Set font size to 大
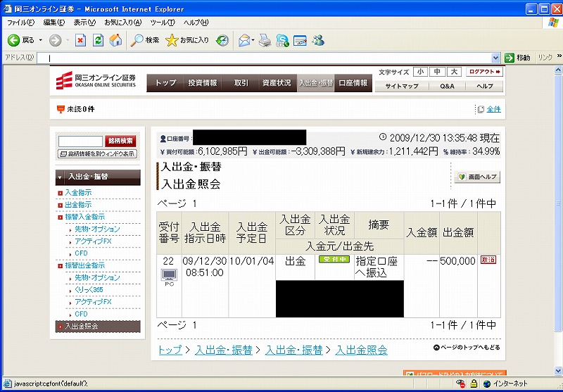 [454, 72]
